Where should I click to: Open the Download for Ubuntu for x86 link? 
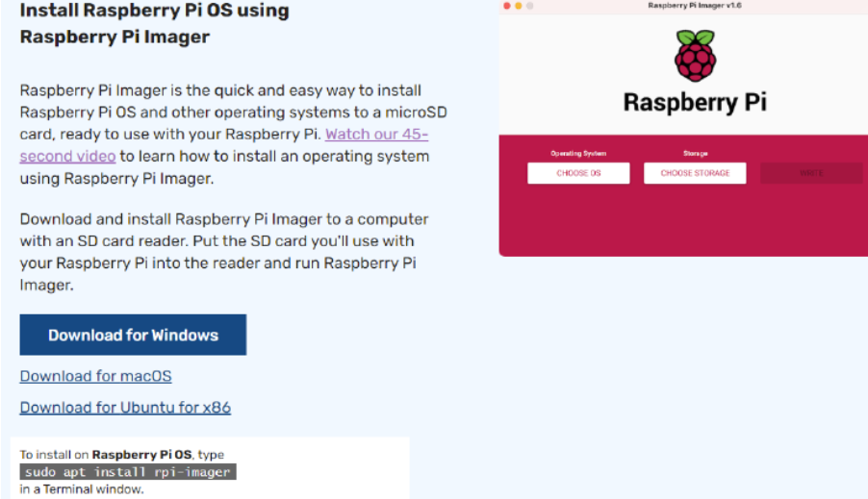coord(125,408)
